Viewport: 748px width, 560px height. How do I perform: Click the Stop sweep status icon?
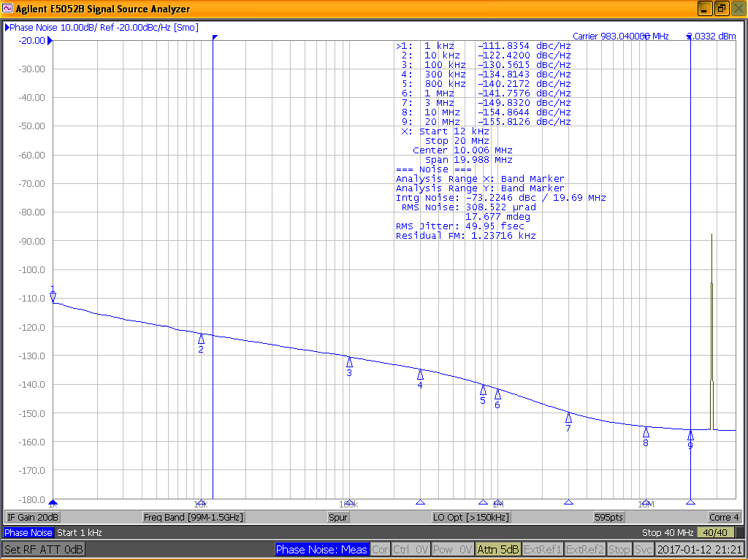(x=619, y=549)
